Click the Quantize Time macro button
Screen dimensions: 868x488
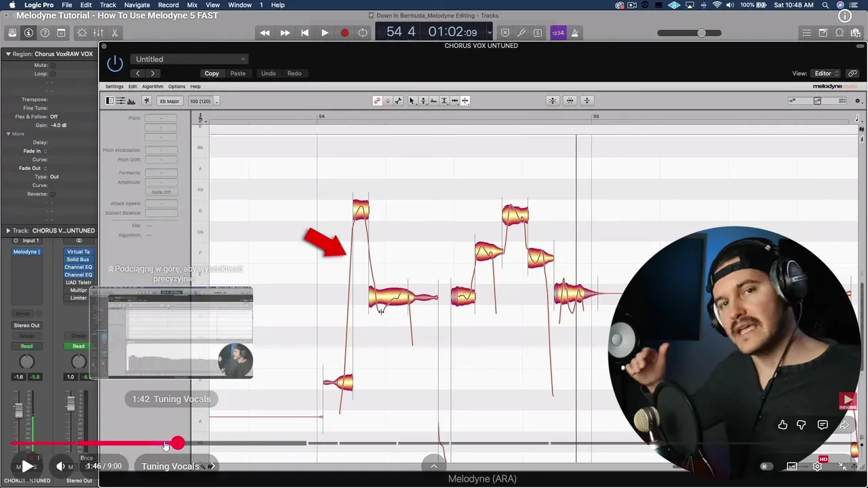coord(570,101)
